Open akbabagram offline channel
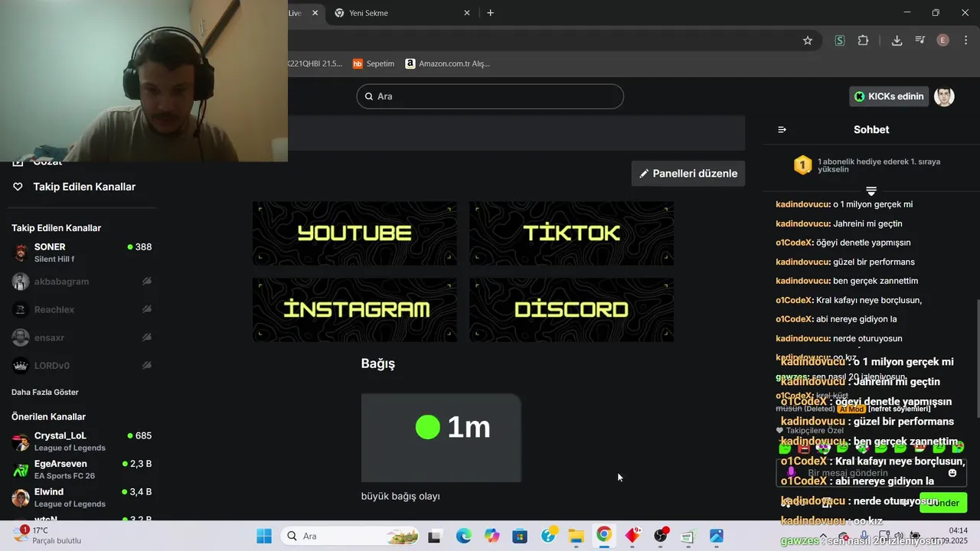The image size is (980, 551). pyautogui.click(x=81, y=282)
